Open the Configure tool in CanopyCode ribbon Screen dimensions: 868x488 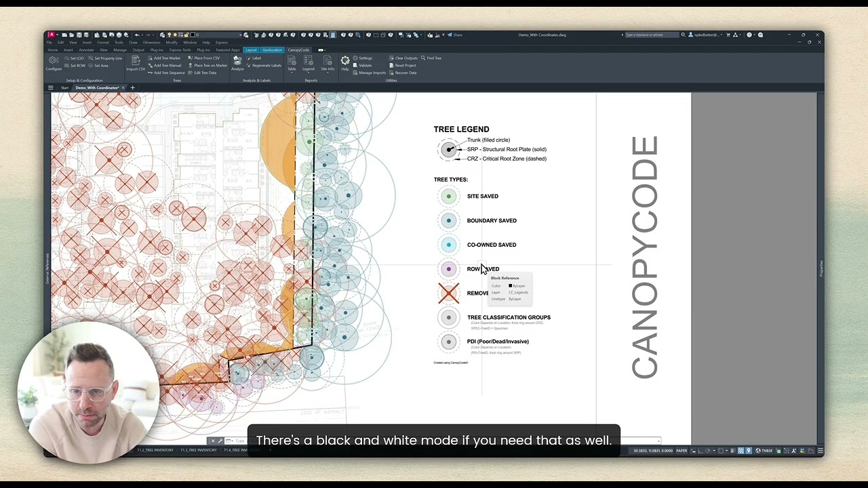(x=54, y=63)
